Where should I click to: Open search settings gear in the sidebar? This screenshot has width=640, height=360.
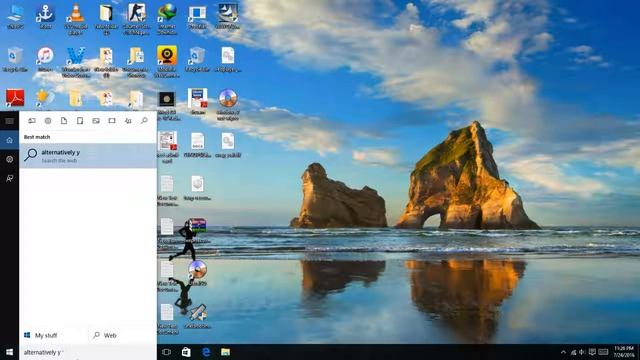point(9,159)
